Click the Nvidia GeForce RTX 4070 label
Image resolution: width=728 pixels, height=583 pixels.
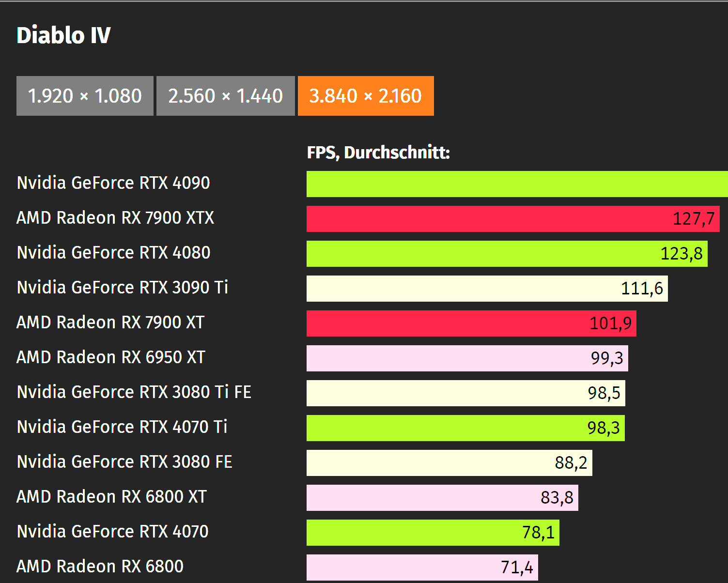[112, 532]
